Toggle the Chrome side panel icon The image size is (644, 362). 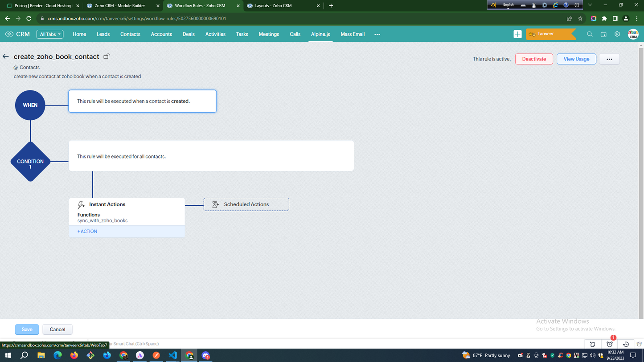point(615,19)
